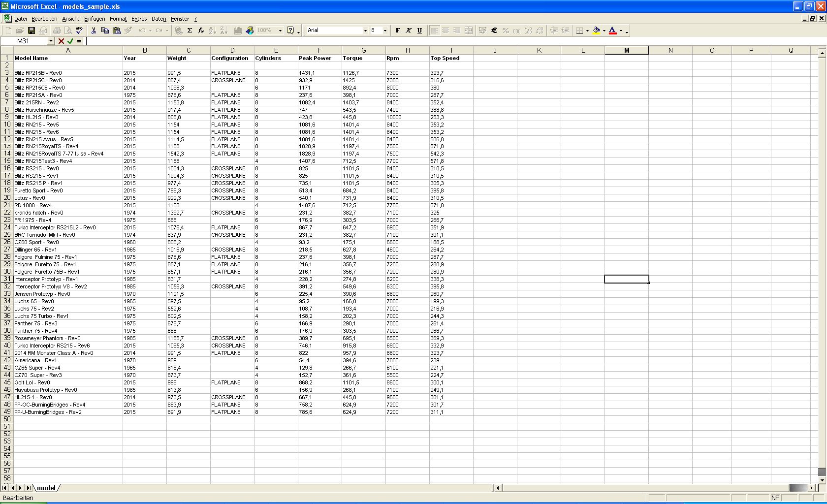This screenshot has width=827, height=504.
Task: Toggle center text alignment
Action: (x=445, y=31)
